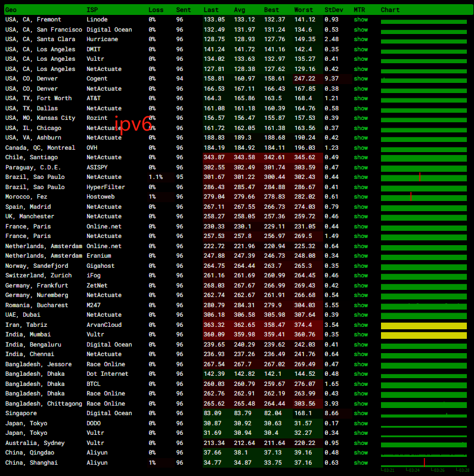The width and height of the screenshot is (474, 476).
Task: Click red spike in Morocco Fez chart
Action: [411, 196]
